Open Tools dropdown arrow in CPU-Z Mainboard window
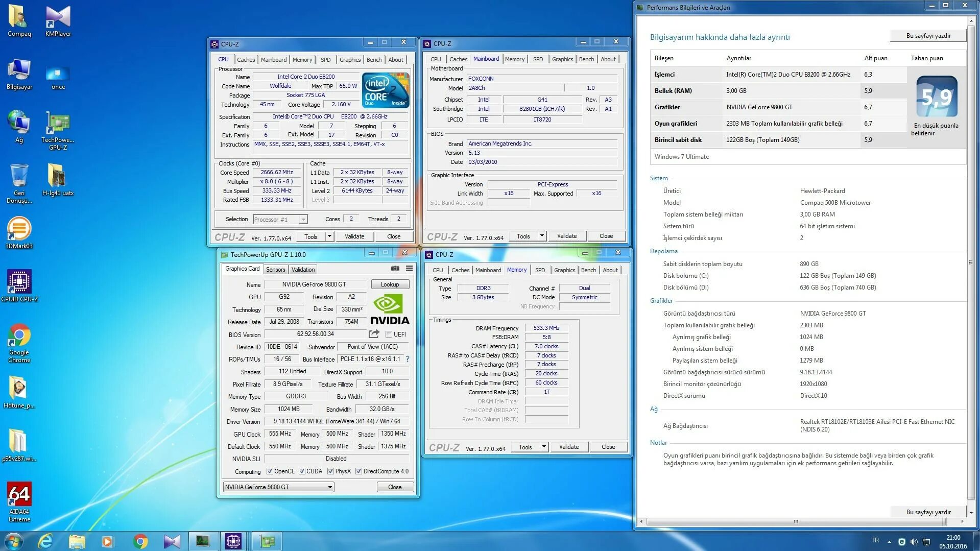This screenshot has width=980, height=551. (x=542, y=236)
